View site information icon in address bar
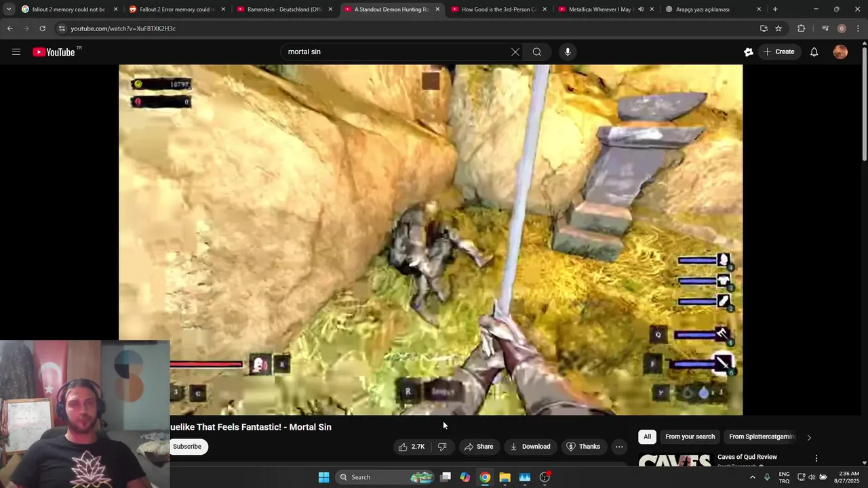This screenshot has width=868, height=488. (62, 28)
